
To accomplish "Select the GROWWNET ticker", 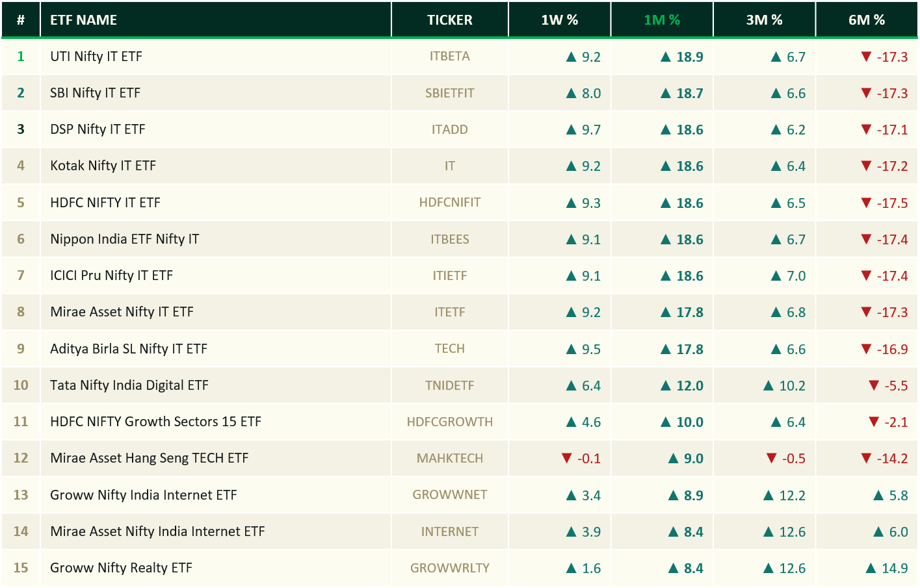I will pyautogui.click(x=450, y=495).
